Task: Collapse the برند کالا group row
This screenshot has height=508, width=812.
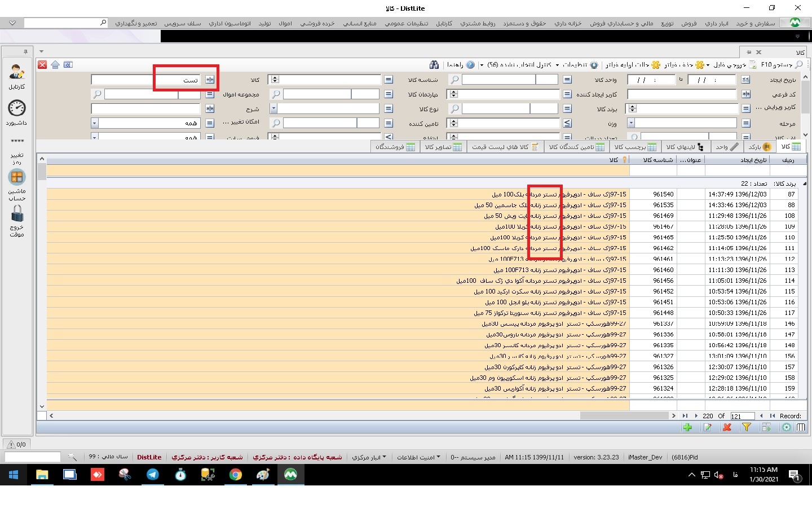Action: tap(804, 183)
